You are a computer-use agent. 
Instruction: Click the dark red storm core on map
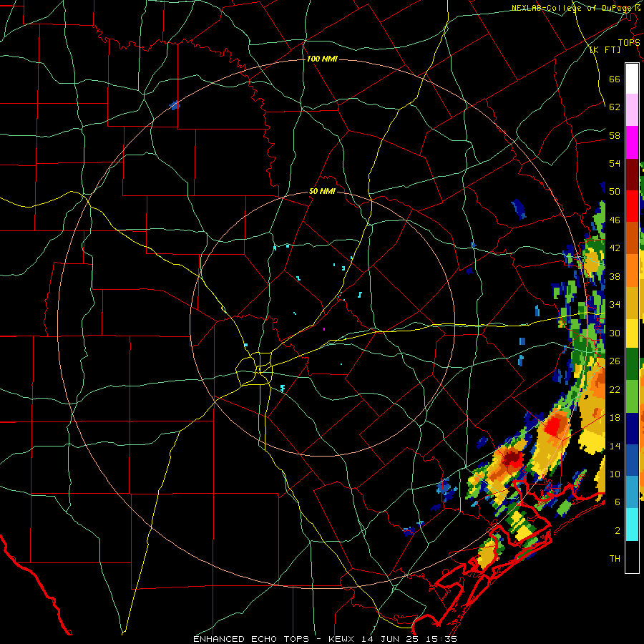[x=512, y=458]
